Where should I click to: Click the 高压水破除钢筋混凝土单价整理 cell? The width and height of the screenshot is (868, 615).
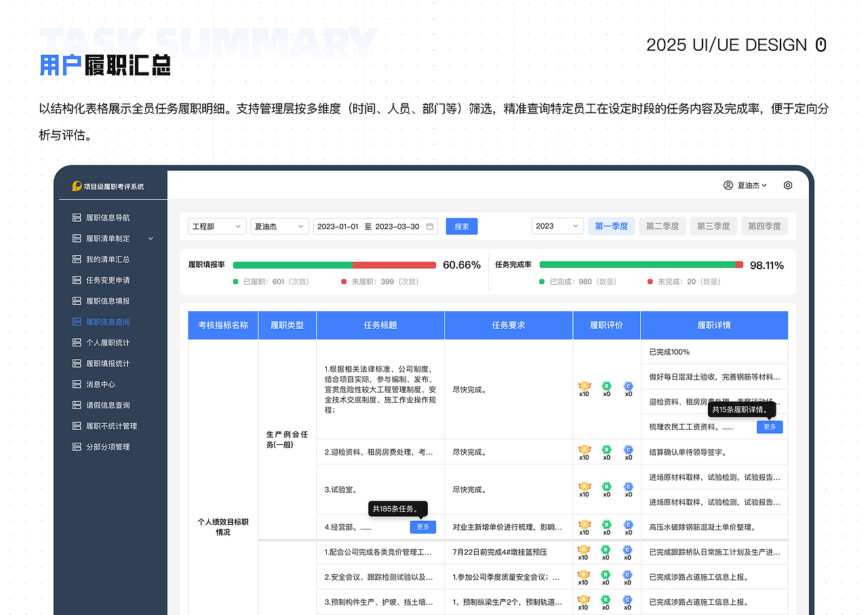714,527
